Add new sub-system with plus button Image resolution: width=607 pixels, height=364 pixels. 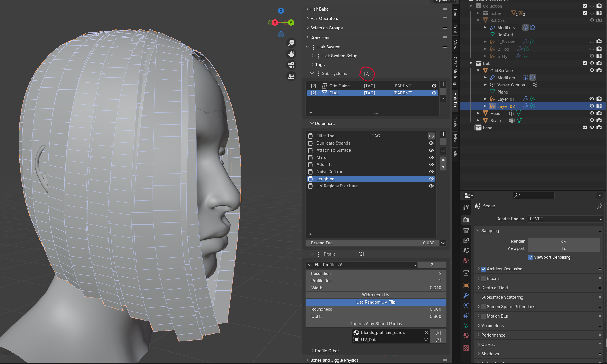[x=443, y=84]
